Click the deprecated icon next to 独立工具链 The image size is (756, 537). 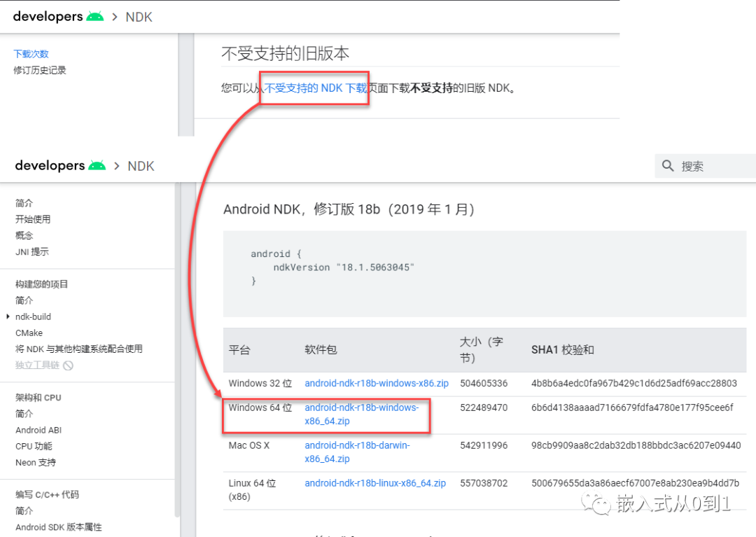coord(69,365)
